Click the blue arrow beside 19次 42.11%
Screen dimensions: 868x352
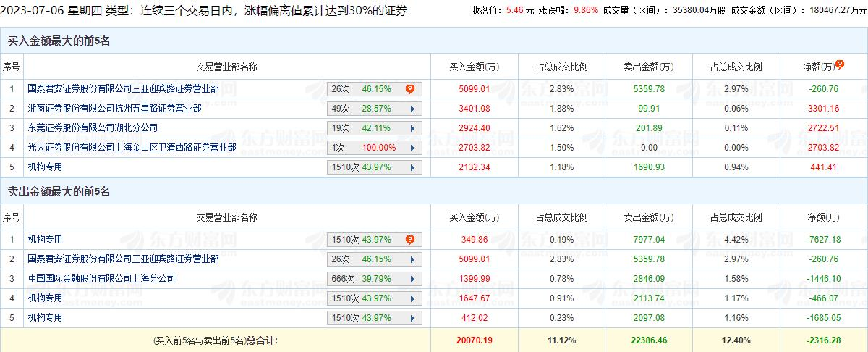pos(412,128)
